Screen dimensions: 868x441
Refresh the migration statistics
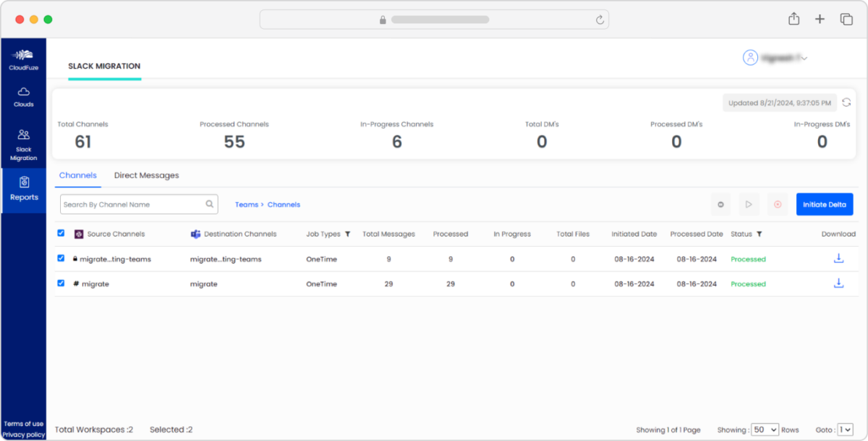click(846, 102)
